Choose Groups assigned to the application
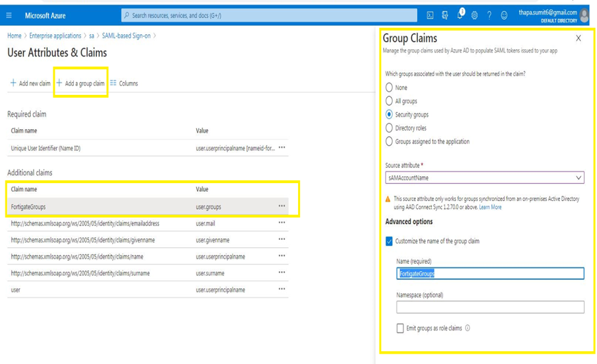Screen dimensions: 597x364 pos(389,142)
